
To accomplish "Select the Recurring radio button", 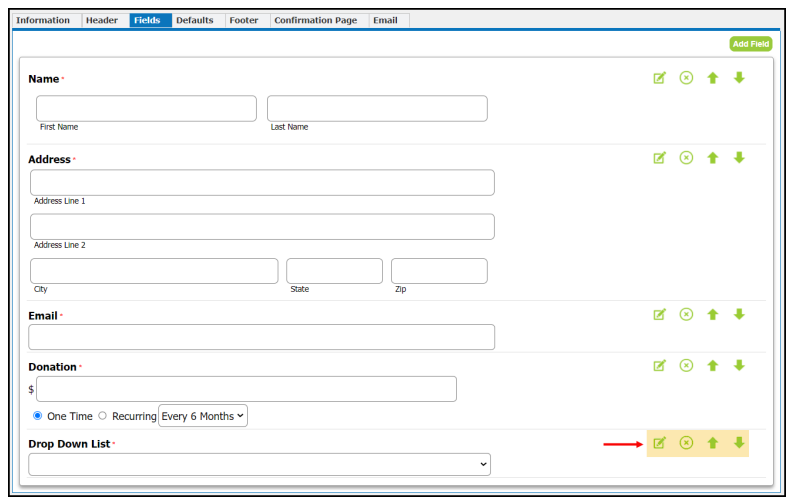I will (102, 416).
